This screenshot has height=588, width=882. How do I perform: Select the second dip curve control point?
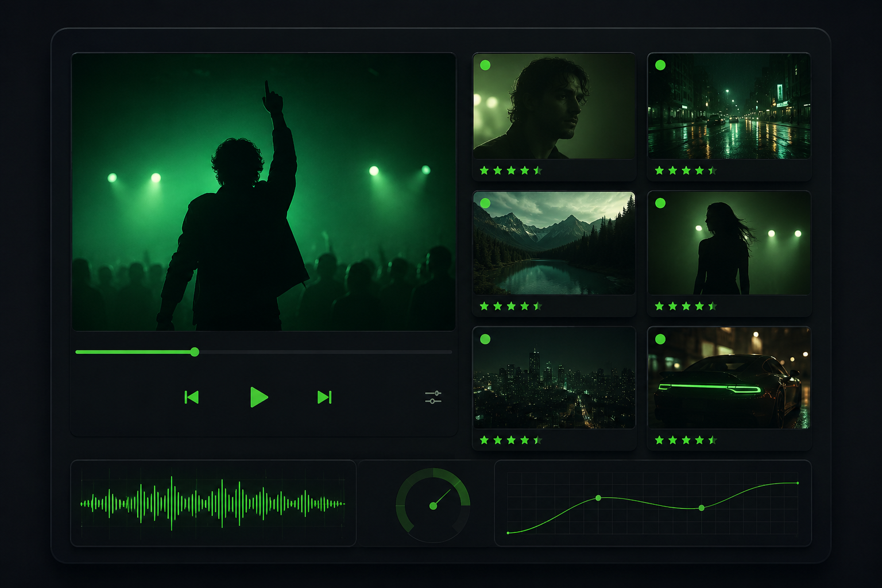(x=702, y=508)
